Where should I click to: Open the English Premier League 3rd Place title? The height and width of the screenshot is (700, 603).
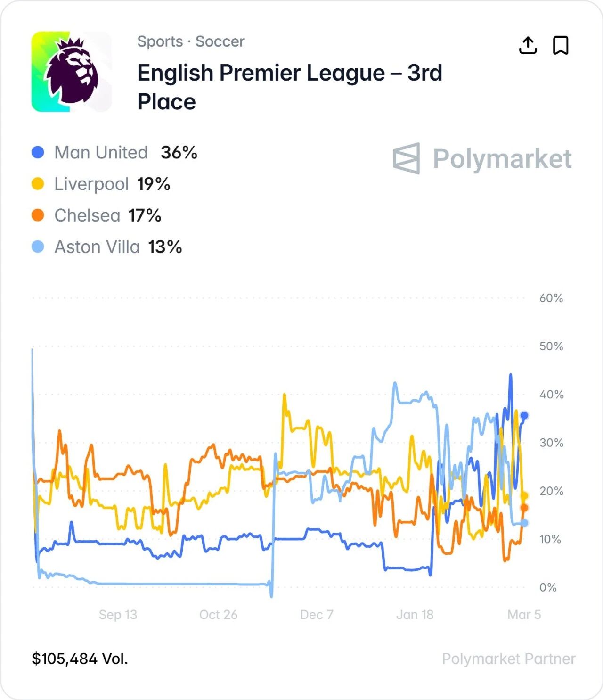(289, 87)
